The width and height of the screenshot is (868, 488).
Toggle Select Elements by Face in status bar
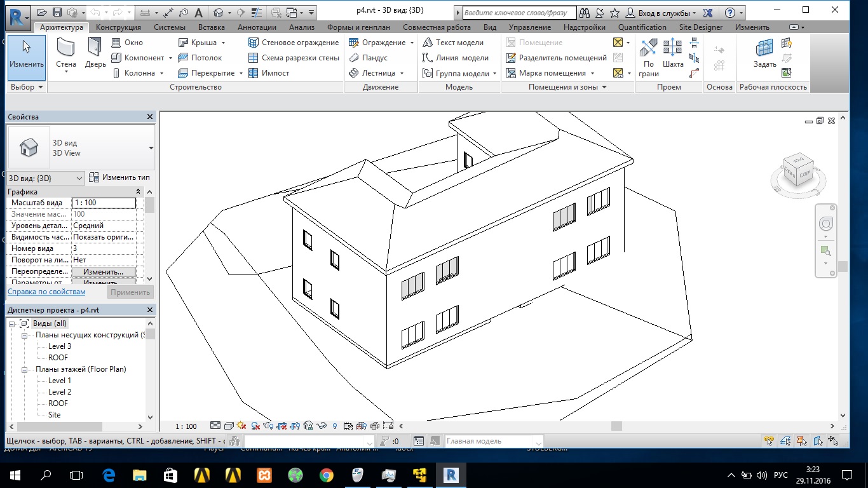point(817,441)
